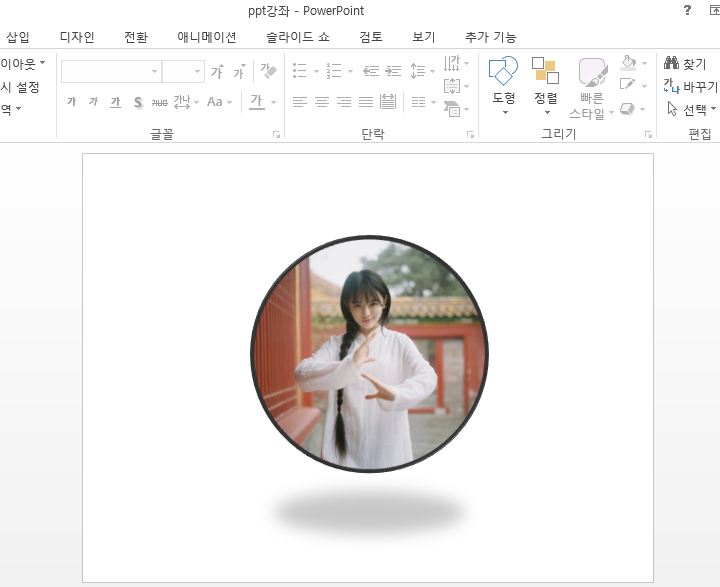The width and height of the screenshot is (720, 587).
Task: Open PowerPoint help question mark
Action: click(687, 10)
